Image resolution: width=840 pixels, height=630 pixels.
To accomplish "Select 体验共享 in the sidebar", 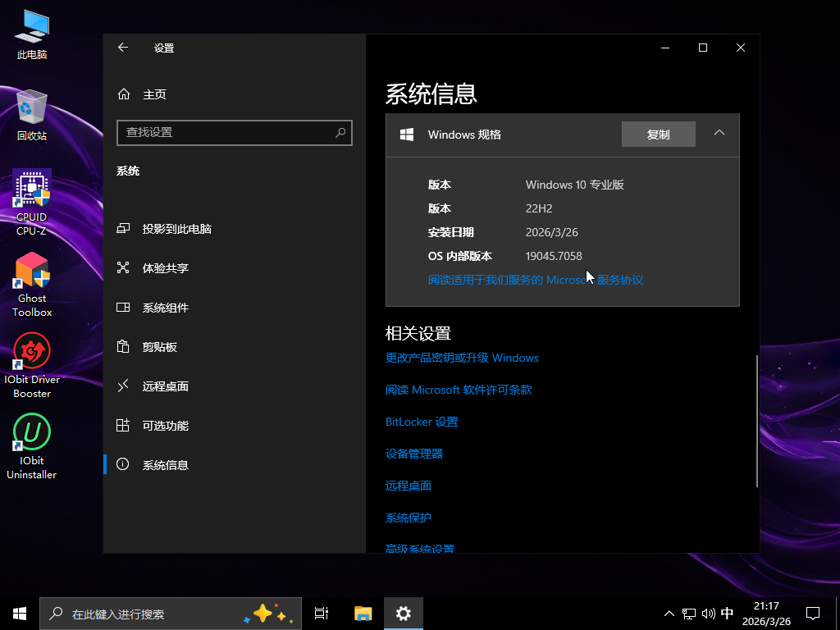I will 165,268.
